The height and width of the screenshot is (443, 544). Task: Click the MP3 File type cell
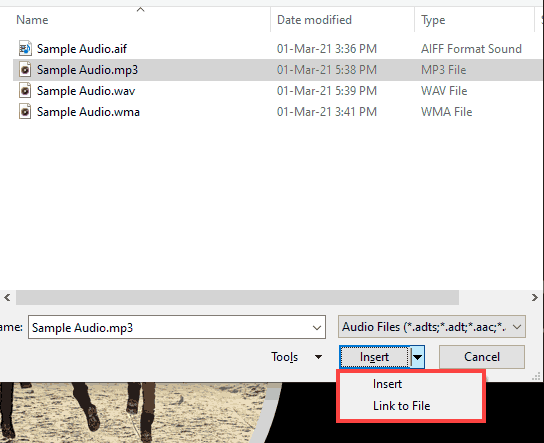(x=443, y=70)
